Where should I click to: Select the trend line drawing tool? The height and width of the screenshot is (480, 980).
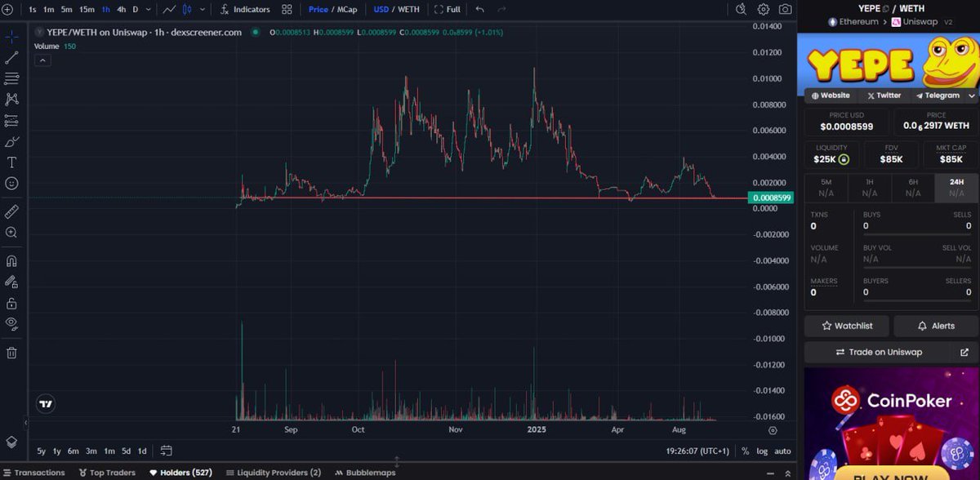click(x=11, y=58)
